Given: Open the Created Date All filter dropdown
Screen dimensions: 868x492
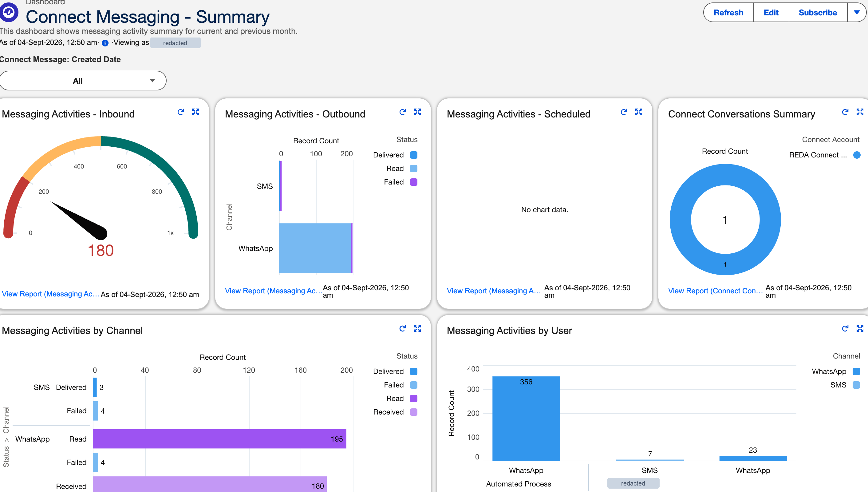Looking at the screenshot, I should (x=83, y=81).
